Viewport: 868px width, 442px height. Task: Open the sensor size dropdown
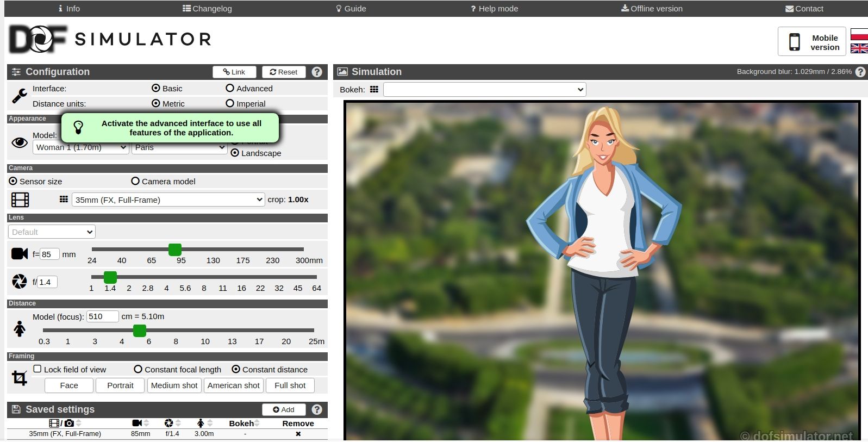(x=168, y=200)
